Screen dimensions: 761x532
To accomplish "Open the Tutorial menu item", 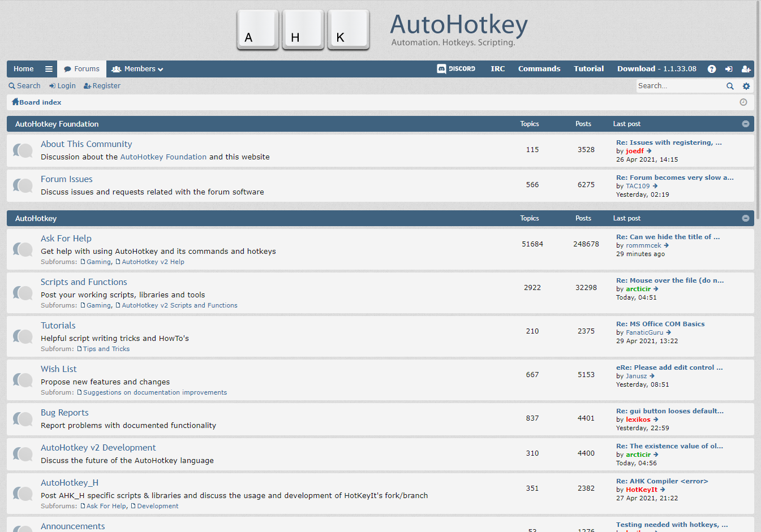I will click(x=589, y=69).
